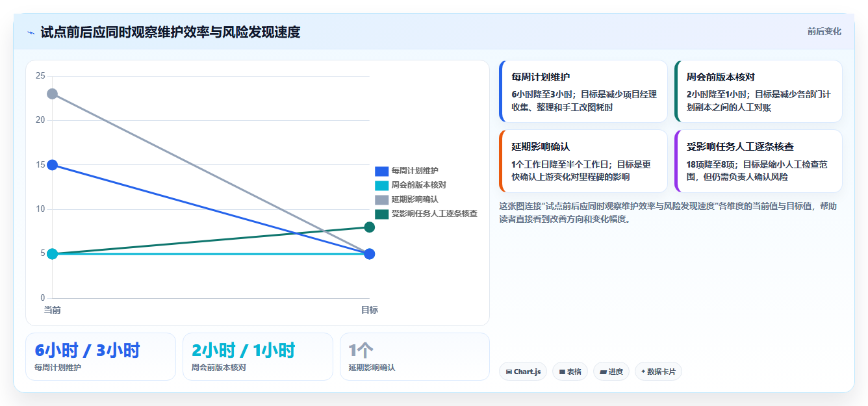
Task: Open the 周会前版本核对 info card
Action: click(758, 92)
